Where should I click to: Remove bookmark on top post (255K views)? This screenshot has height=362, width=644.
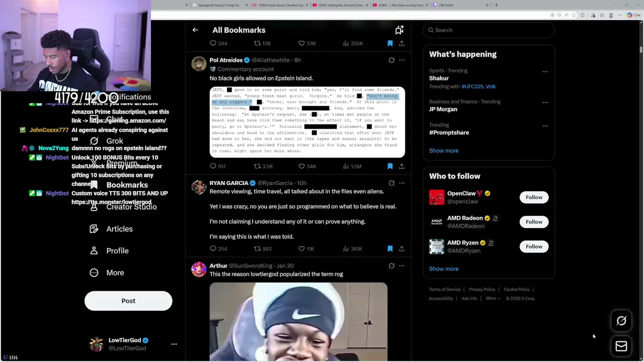point(390,44)
